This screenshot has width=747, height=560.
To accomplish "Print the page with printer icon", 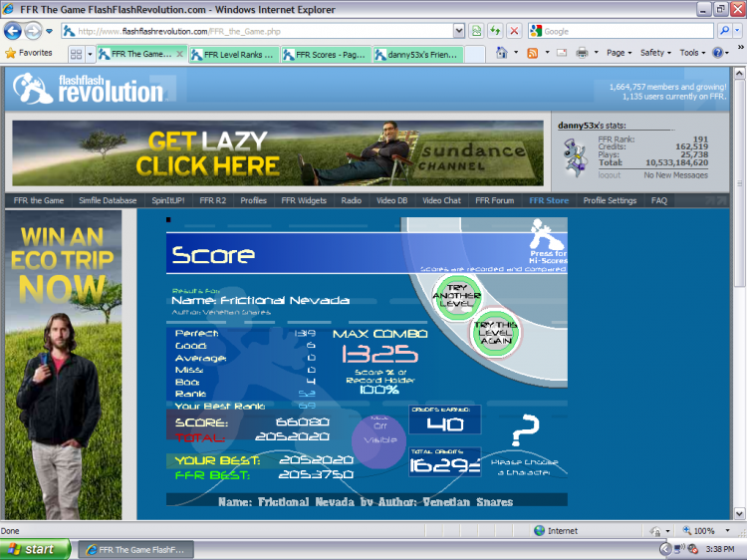I will click(x=582, y=53).
